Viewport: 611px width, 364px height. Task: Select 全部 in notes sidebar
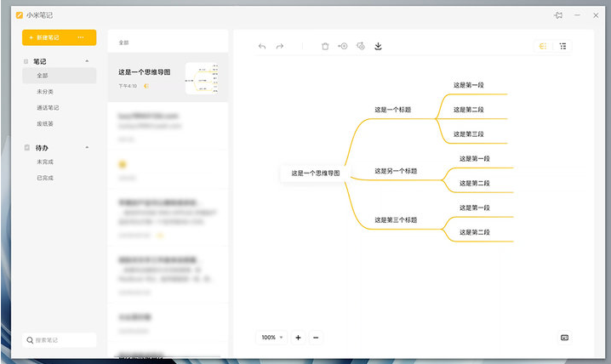point(60,76)
